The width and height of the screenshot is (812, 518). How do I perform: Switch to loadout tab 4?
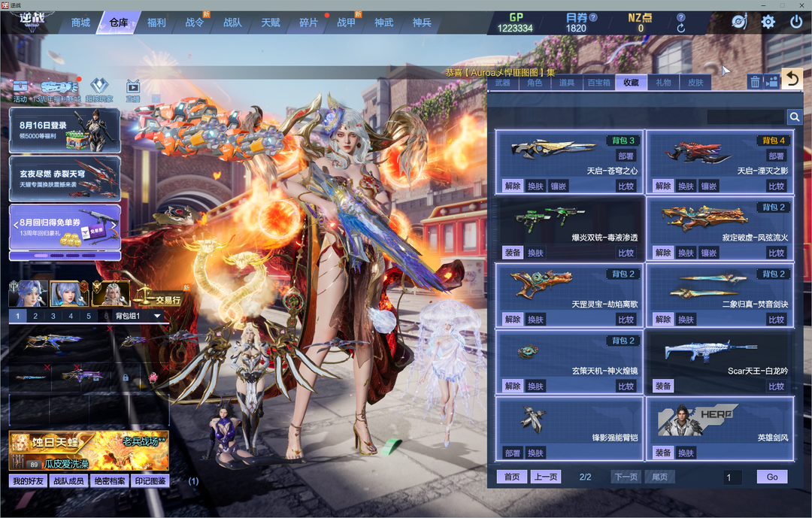[71, 316]
